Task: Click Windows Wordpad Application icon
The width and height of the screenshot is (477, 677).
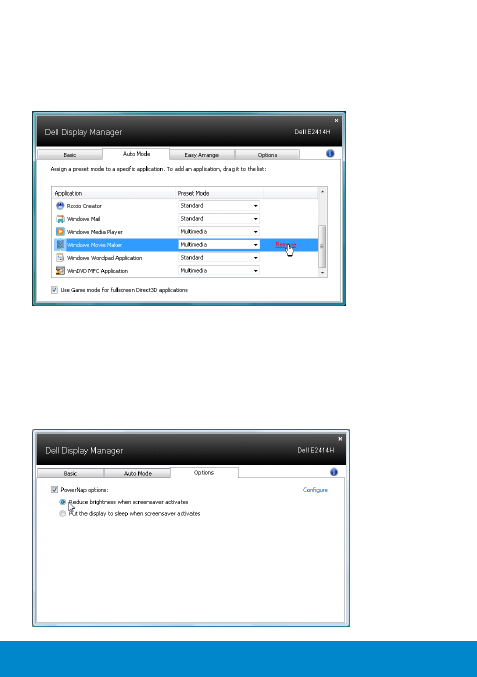Action: pyautogui.click(x=60, y=258)
